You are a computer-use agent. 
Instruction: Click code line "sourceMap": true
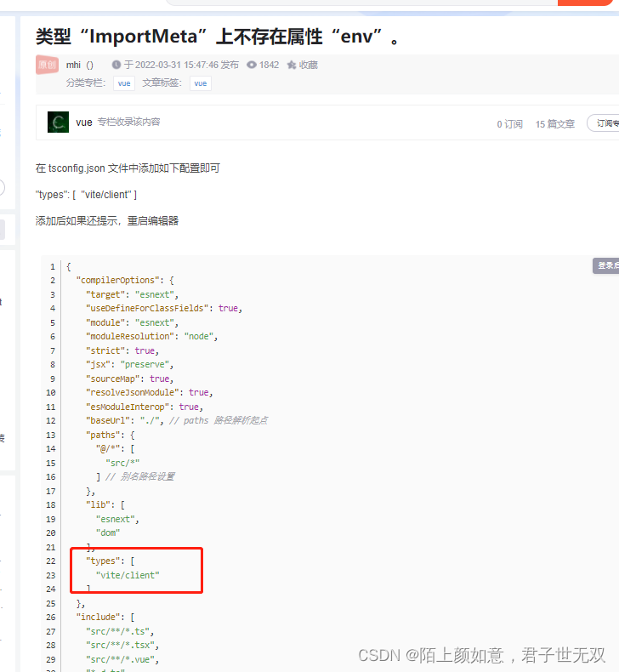click(x=130, y=379)
